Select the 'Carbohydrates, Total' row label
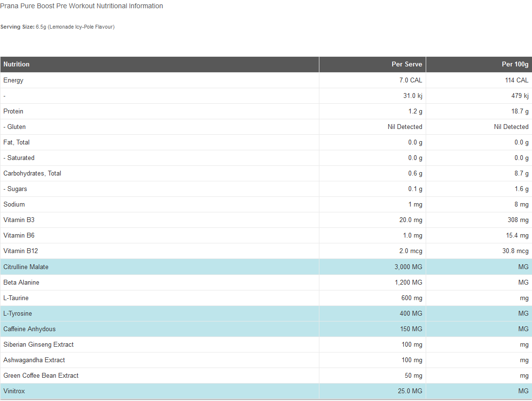This screenshot has height=401, width=532. [x=32, y=174]
